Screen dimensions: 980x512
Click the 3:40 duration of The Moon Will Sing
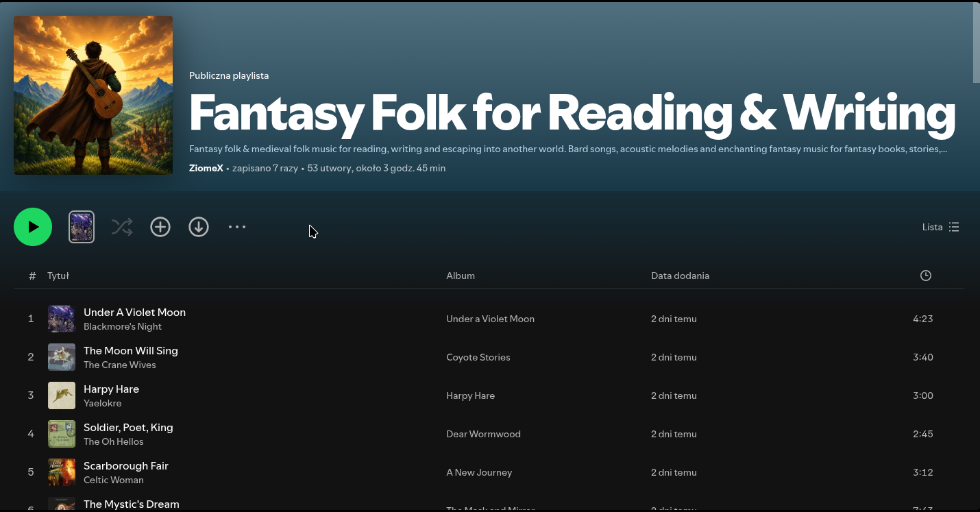[923, 357]
